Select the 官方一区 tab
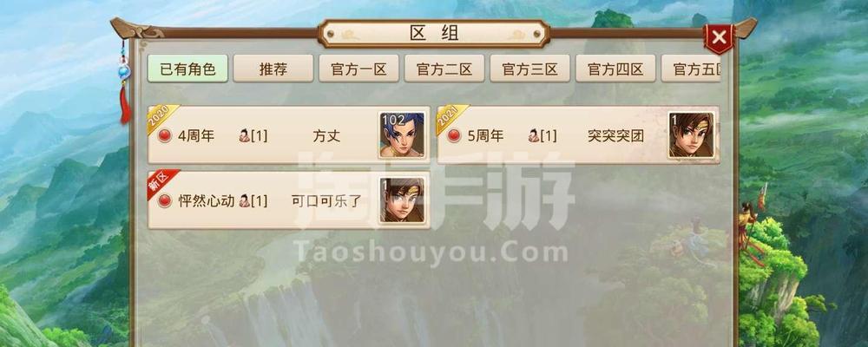 (358, 69)
